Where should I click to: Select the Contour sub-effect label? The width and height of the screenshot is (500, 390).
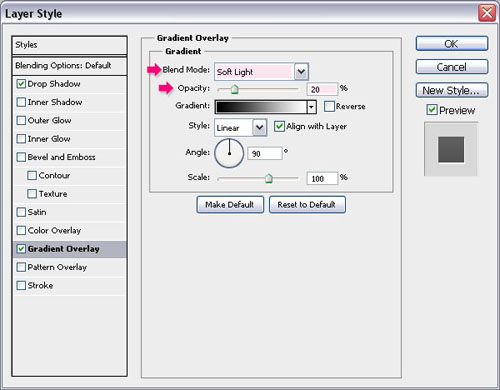pyautogui.click(x=54, y=175)
